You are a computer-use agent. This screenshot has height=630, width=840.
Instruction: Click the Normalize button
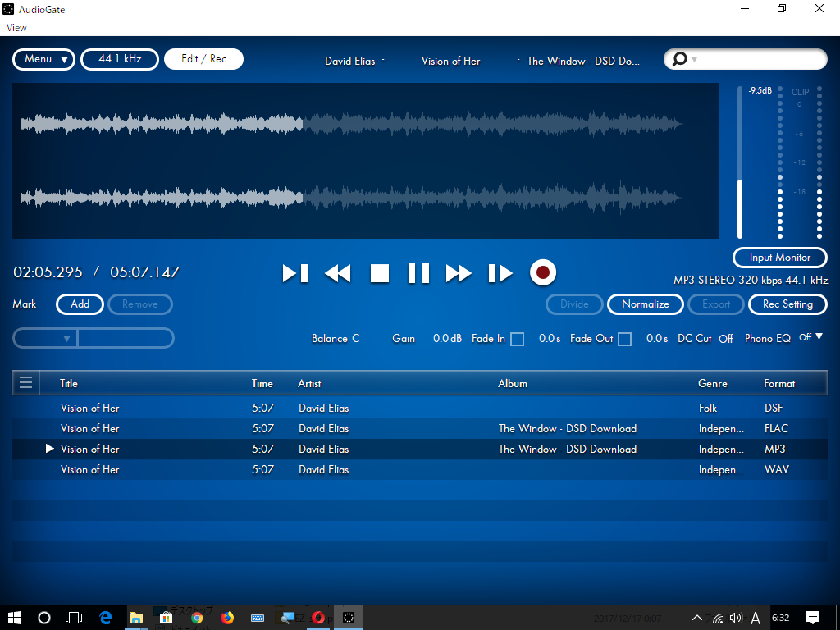tap(646, 304)
